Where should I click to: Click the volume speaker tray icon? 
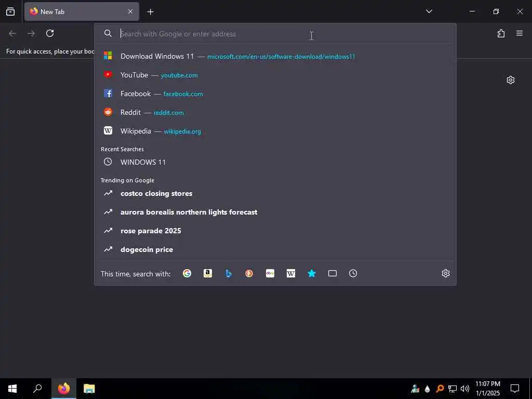click(x=465, y=389)
